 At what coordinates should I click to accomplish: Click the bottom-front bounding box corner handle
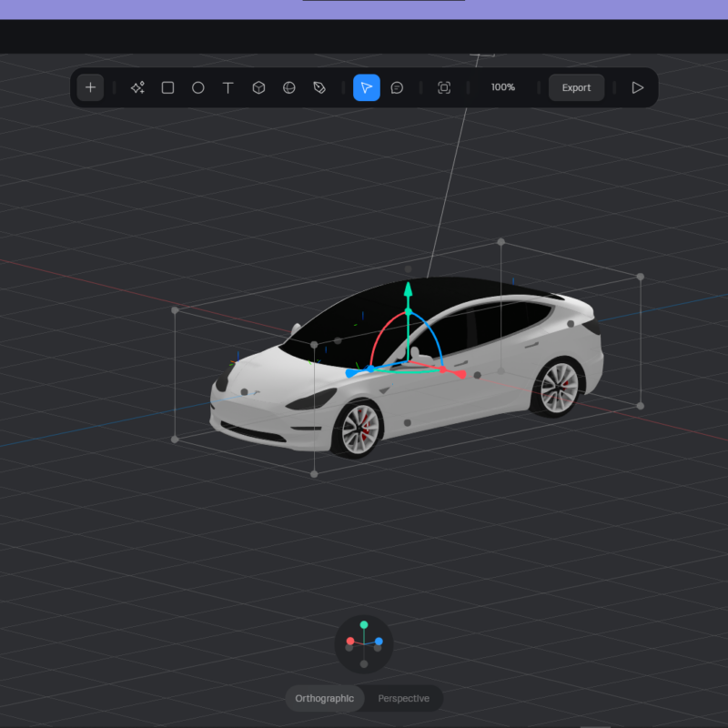tap(314, 474)
